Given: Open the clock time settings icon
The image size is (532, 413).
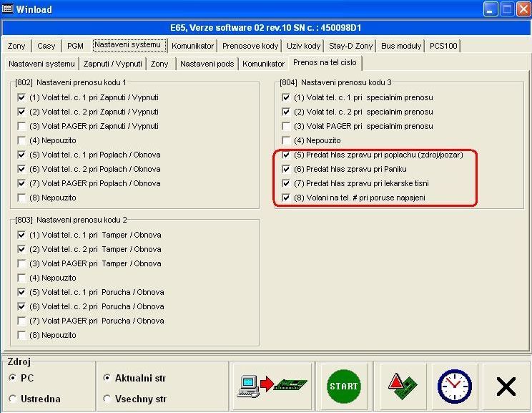Looking at the screenshot, I should 454,386.
